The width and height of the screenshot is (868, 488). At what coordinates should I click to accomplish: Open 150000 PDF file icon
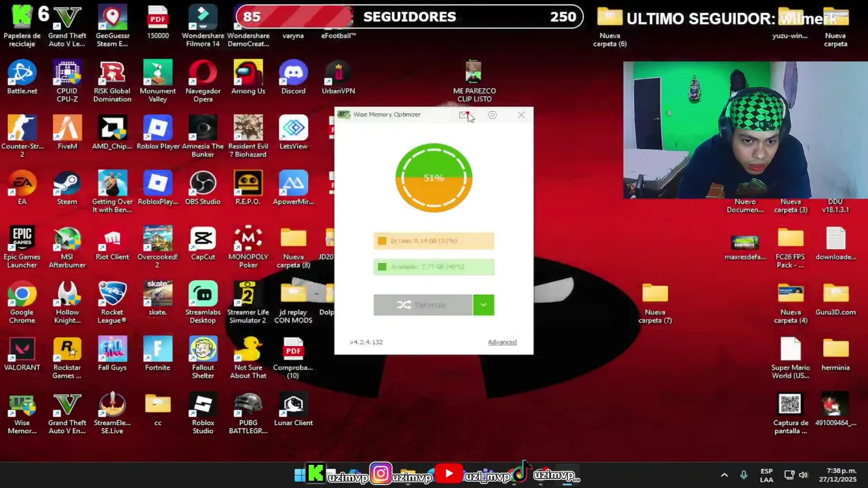pyautogui.click(x=158, y=23)
